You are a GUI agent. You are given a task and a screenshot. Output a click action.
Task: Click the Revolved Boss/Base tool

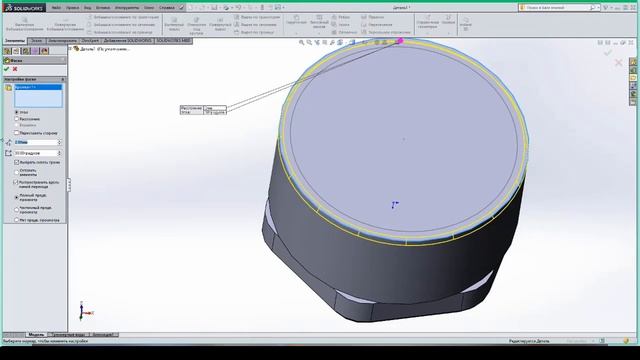pyautogui.click(x=65, y=24)
